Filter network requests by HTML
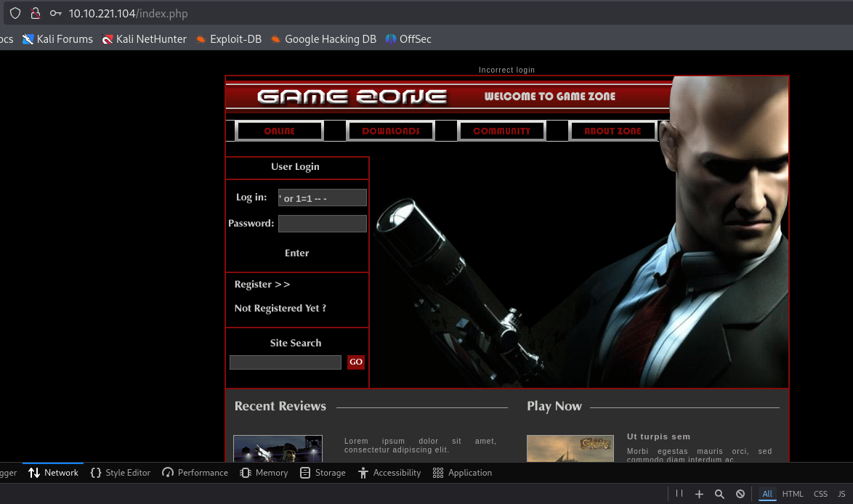 pyautogui.click(x=793, y=494)
